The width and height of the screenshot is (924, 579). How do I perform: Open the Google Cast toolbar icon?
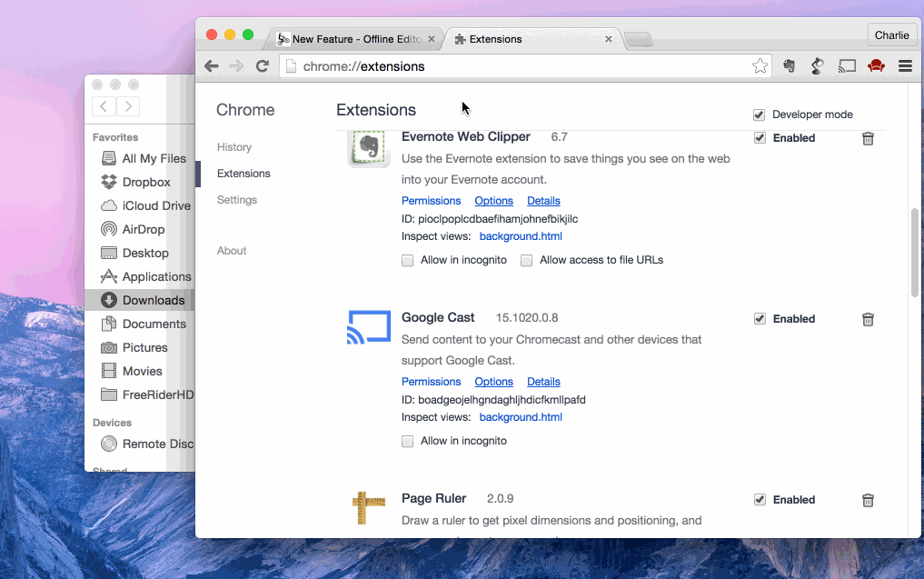[x=847, y=66]
